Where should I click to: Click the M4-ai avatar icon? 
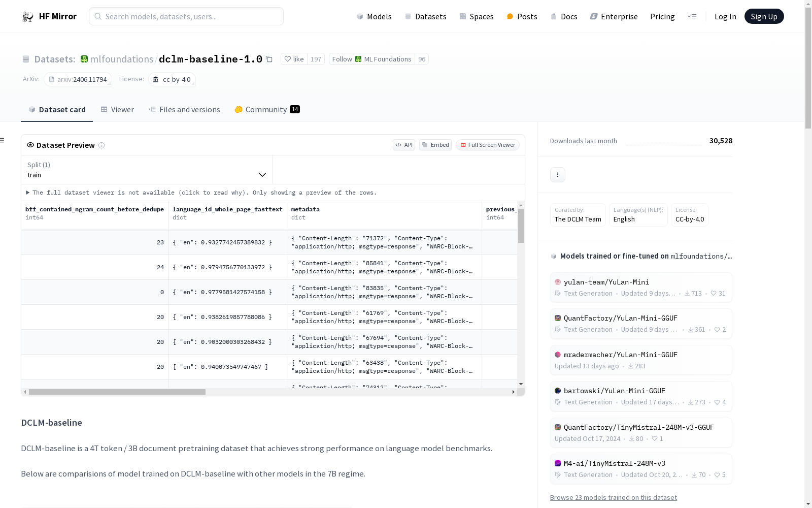coord(558,463)
